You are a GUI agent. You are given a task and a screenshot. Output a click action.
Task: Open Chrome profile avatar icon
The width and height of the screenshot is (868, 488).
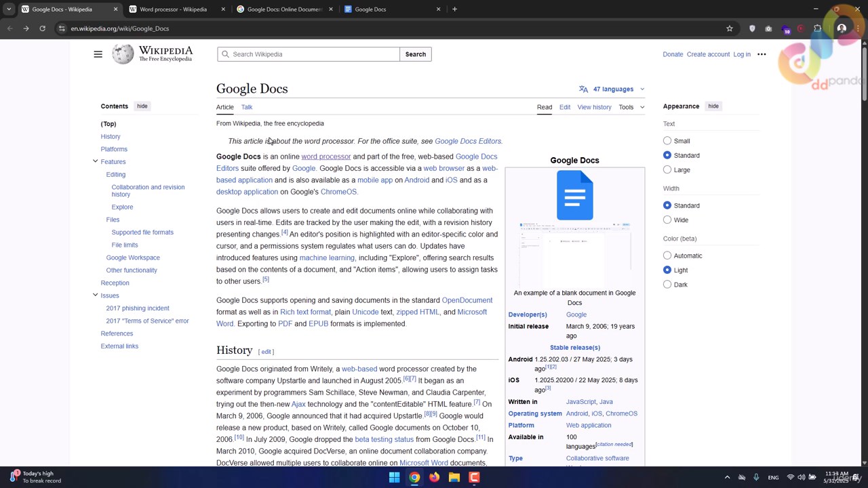point(842,28)
